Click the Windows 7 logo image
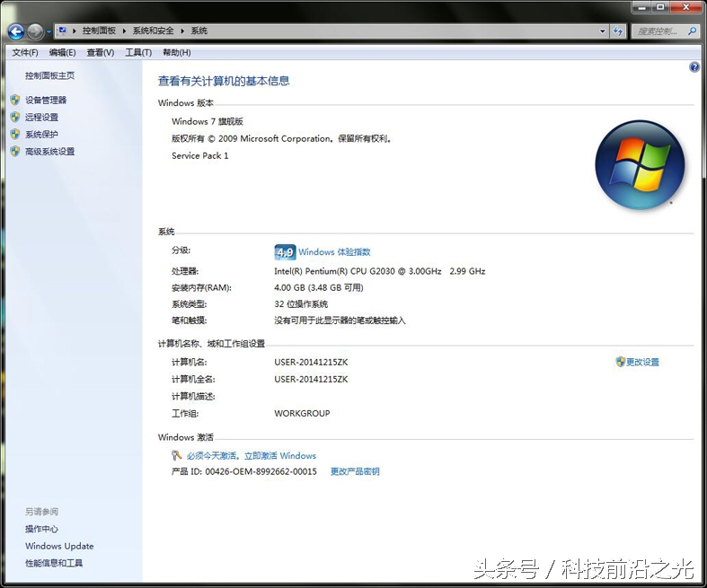The image size is (707, 588). [640, 165]
